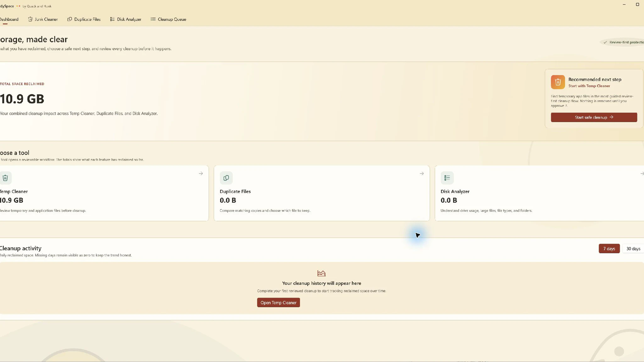Click the Temp Cleaner card arrow

click(201, 173)
